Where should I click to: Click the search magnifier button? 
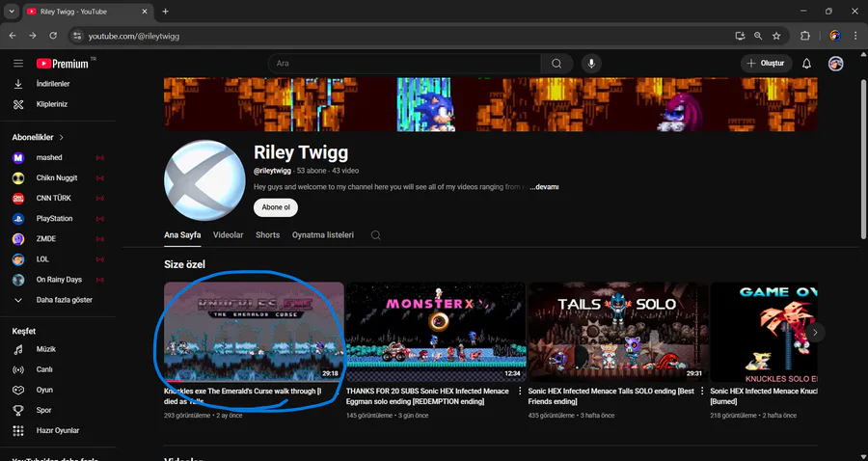556,64
